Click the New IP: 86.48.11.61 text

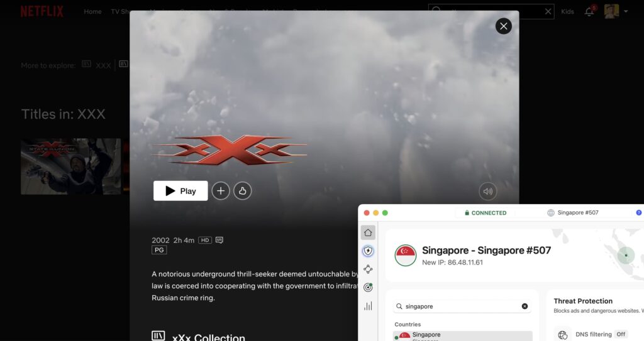tap(453, 263)
